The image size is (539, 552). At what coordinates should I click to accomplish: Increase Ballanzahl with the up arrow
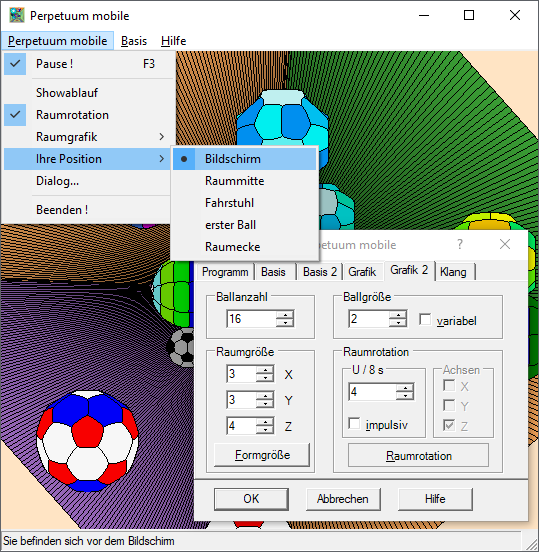pyautogui.click(x=285, y=315)
